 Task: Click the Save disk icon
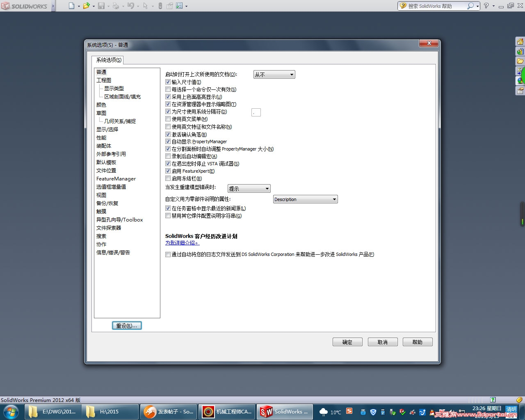101,6
